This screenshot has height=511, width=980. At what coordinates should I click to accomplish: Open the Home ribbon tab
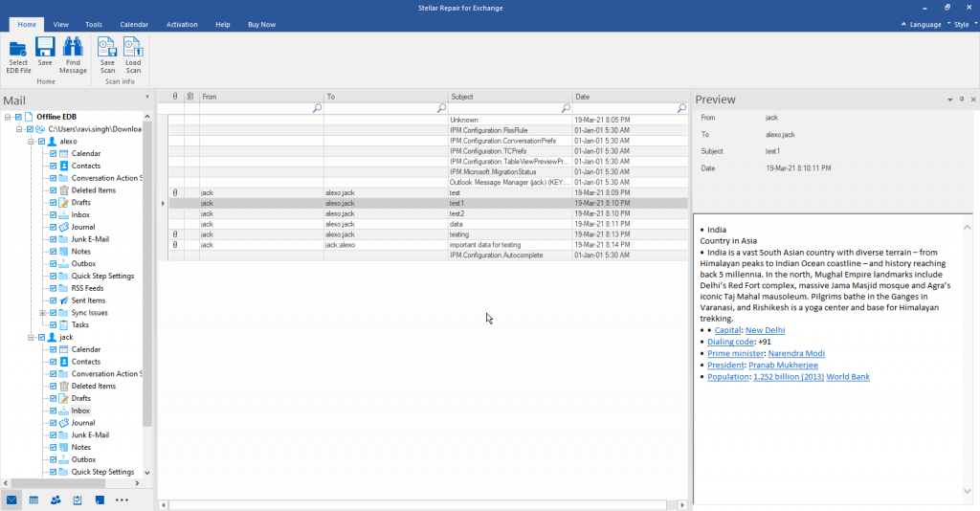click(27, 24)
